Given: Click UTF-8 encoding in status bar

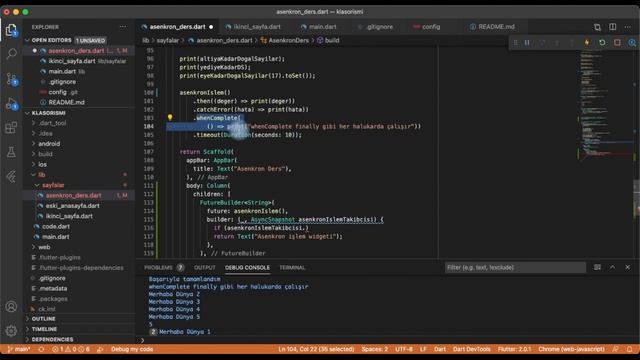Looking at the screenshot, I should (404, 349).
